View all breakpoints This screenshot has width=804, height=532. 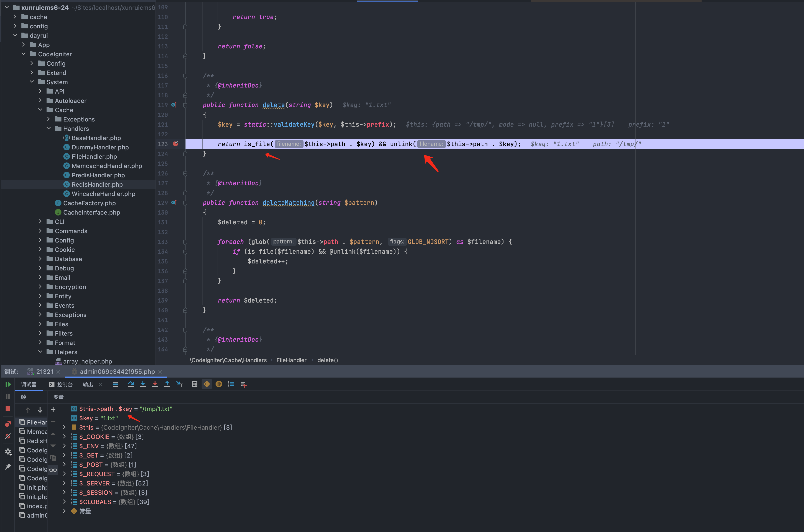click(x=8, y=424)
